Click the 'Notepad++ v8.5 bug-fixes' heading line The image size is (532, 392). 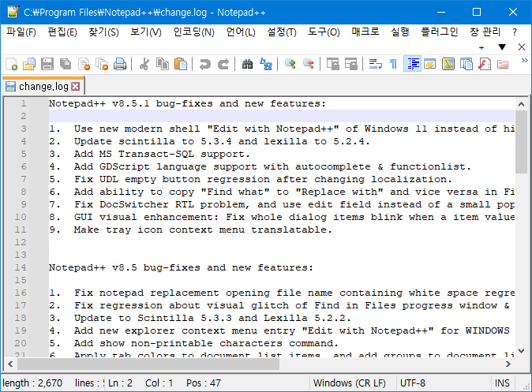[181, 267]
